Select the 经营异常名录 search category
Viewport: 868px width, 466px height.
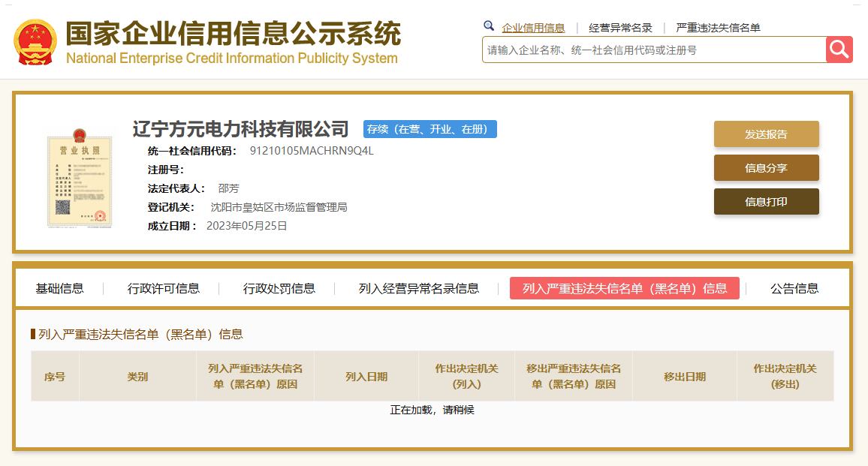pyautogui.click(x=620, y=28)
